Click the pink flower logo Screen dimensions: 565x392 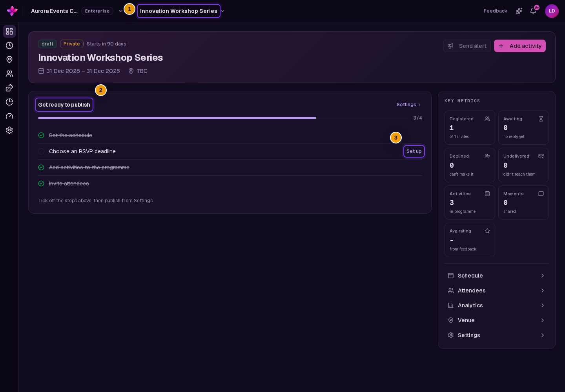pos(12,11)
